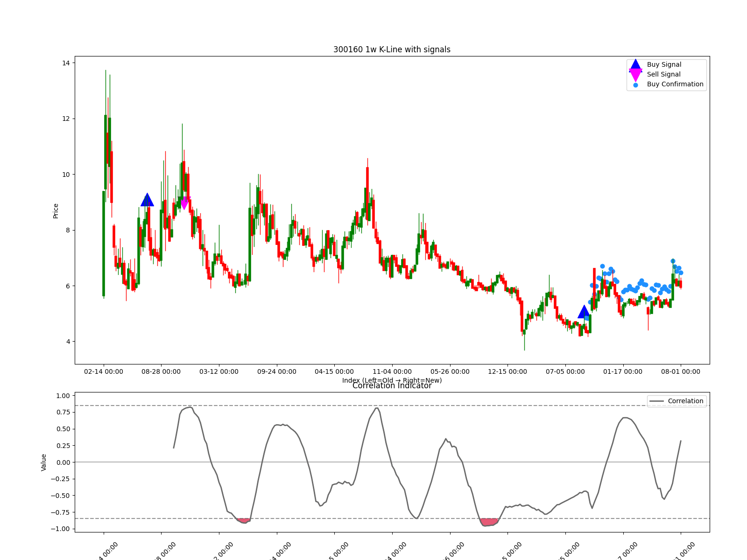747x560 pixels.
Task: Click the '03-12 00:00' date tick on price chart
Action: (x=219, y=372)
